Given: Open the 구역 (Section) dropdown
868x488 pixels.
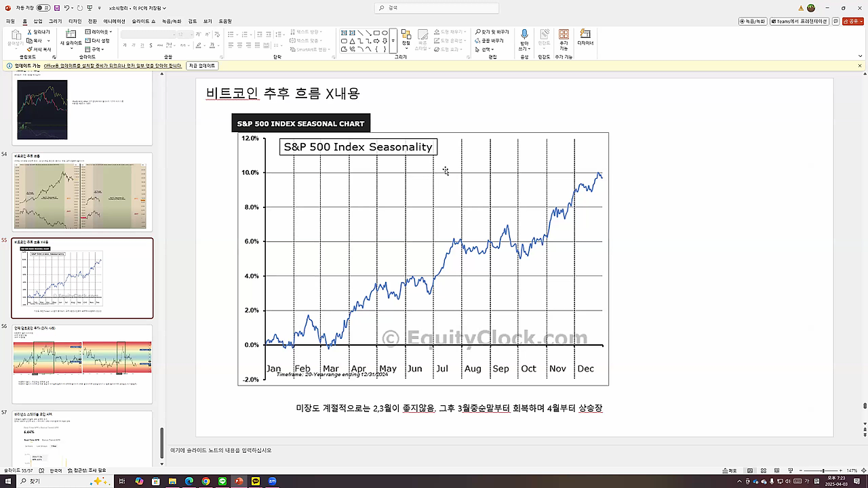Looking at the screenshot, I should click(x=96, y=49).
